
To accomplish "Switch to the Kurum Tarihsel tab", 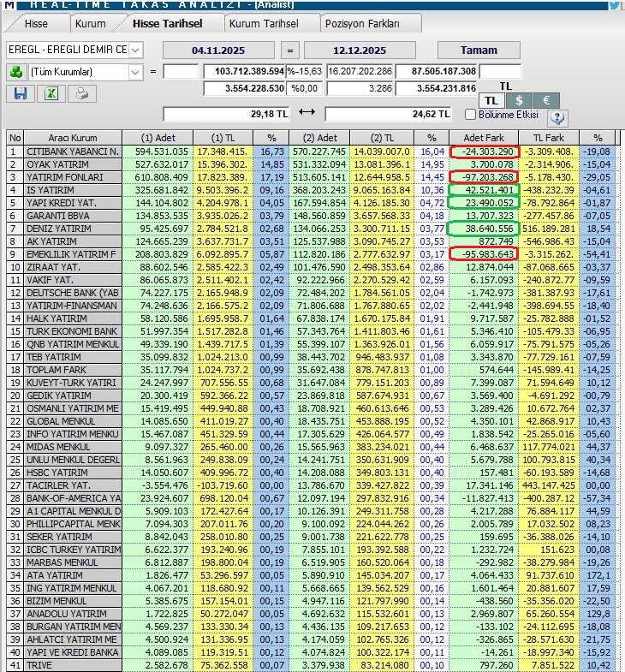I will tap(265, 24).
